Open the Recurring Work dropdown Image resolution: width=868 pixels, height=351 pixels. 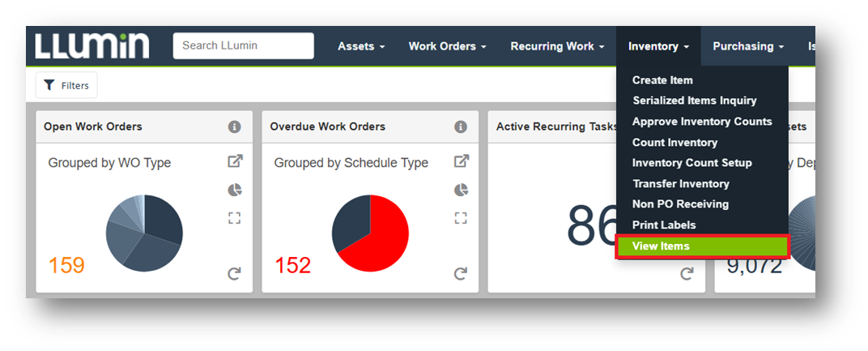[557, 46]
